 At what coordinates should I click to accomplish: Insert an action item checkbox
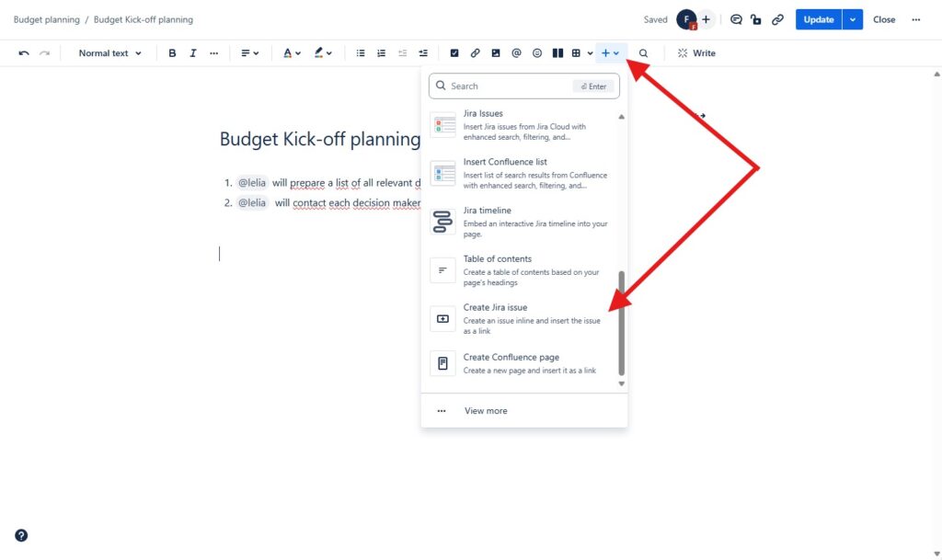(454, 52)
